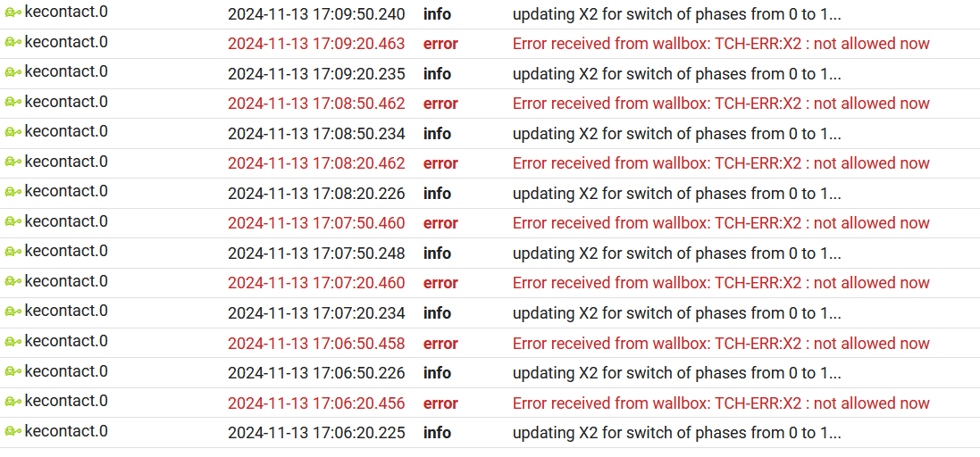
Task: Click the timestamp 2024-11-13 17:06:20.456
Action: pyautogui.click(x=316, y=403)
